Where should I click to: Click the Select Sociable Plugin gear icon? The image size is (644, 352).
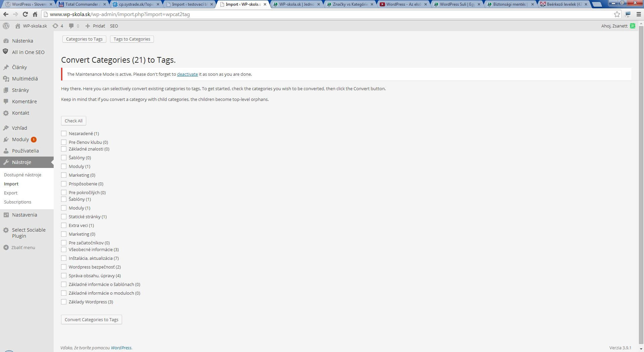tap(6, 230)
